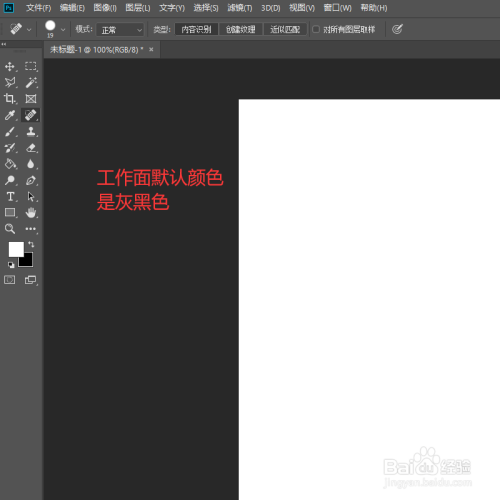Select the Eraser tool
The width and height of the screenshot is (500, 500).
(31, 148)
